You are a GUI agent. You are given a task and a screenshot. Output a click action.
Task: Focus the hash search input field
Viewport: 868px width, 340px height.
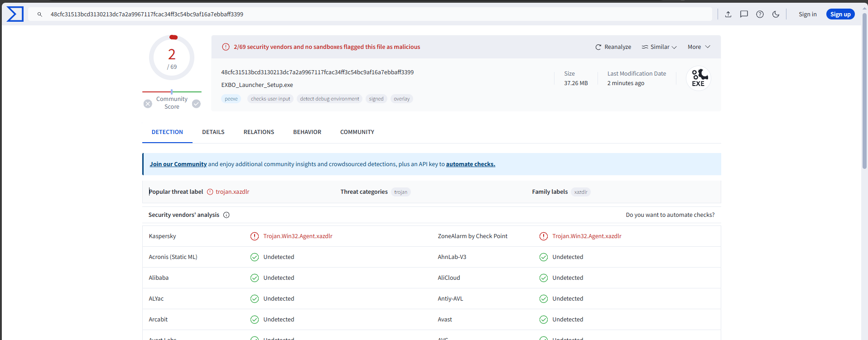tap(370, 14)
